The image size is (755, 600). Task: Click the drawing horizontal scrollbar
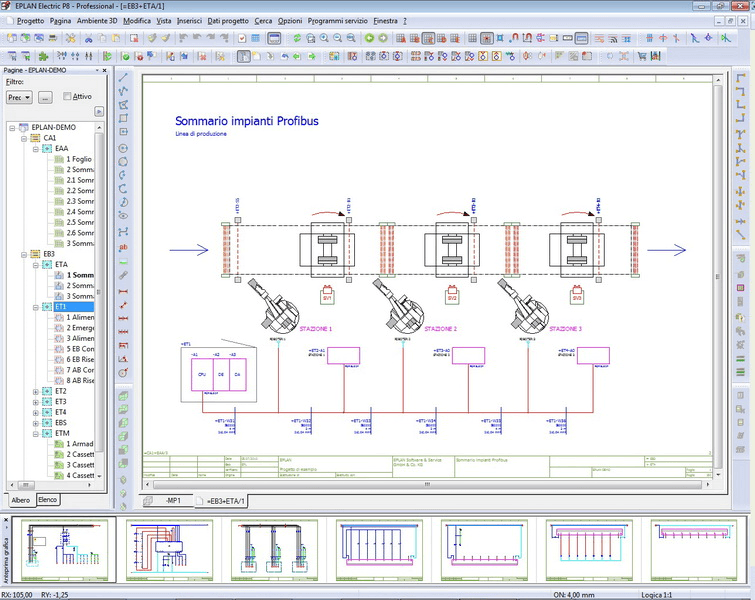(427, 484)
